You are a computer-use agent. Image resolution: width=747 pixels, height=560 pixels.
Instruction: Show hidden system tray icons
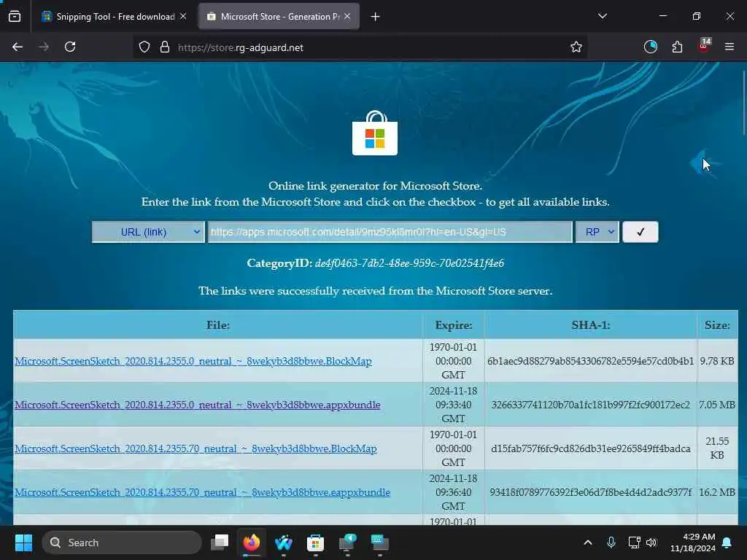coord(588,542)
